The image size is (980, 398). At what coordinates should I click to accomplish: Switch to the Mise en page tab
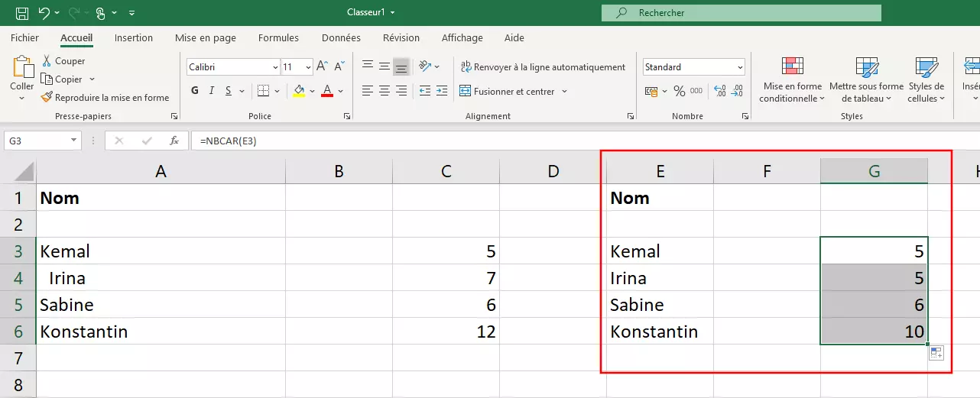click(206, 37)
